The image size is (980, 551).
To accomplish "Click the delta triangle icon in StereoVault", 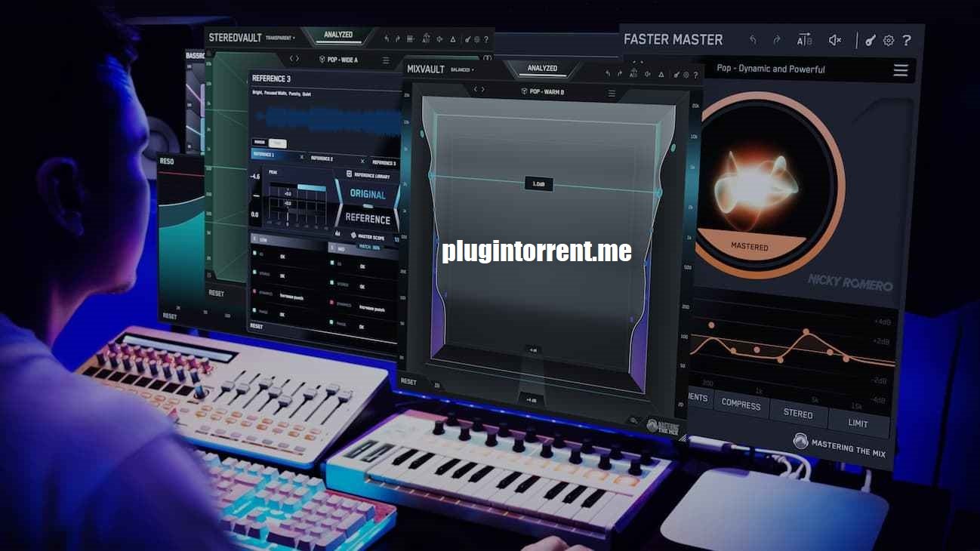I will pos(453,39).
